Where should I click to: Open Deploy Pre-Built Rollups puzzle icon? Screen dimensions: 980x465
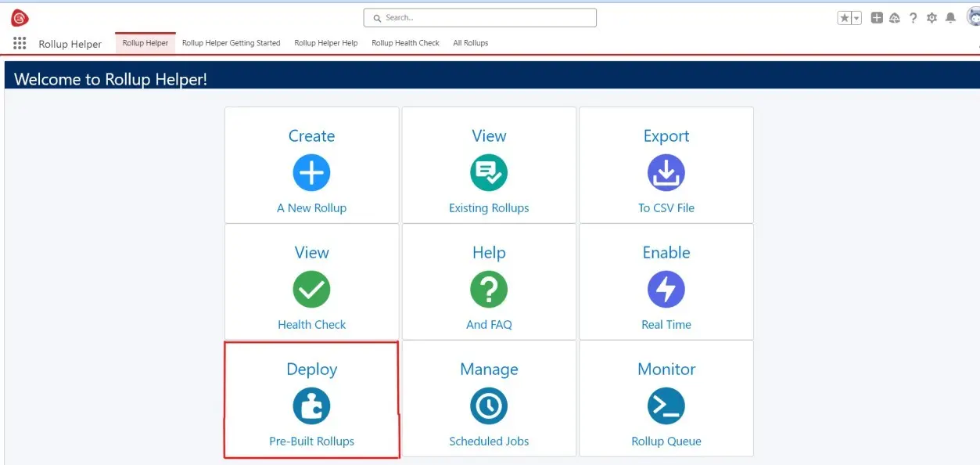311,406
